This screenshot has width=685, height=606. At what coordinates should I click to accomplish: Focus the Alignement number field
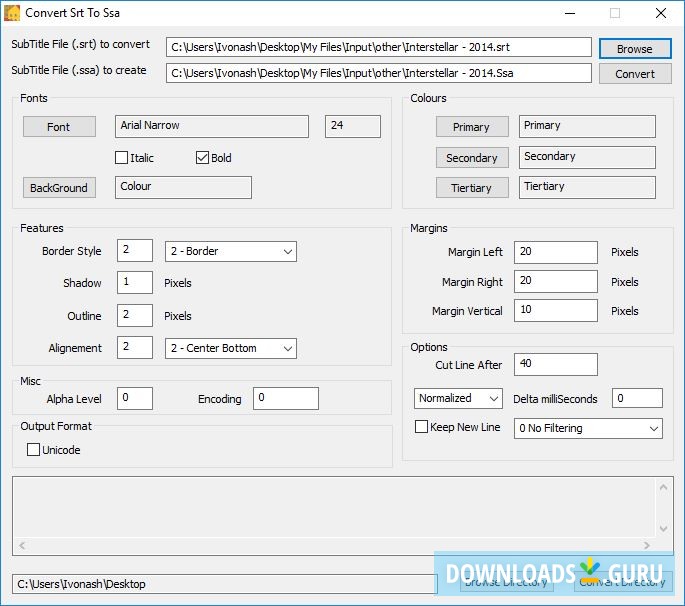[x=135, y=347]
